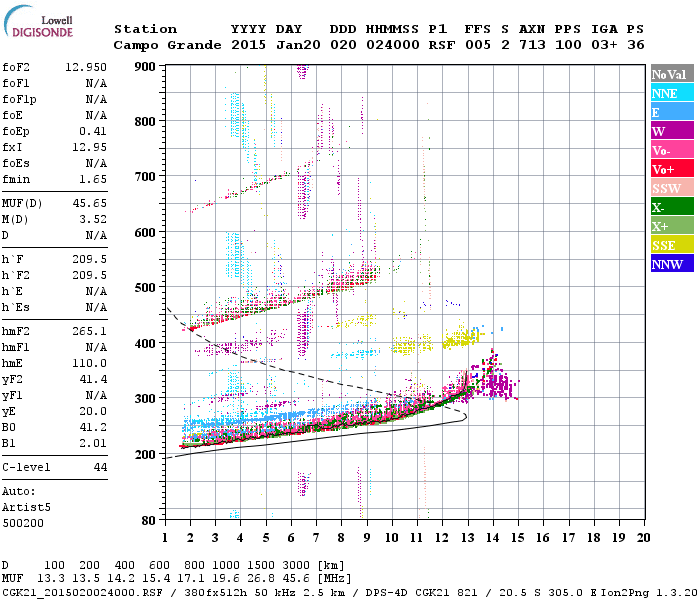Screen dimensions: 700x600
Task: Click the 20 MHz frequency axis label
Action: coord(643,538)
